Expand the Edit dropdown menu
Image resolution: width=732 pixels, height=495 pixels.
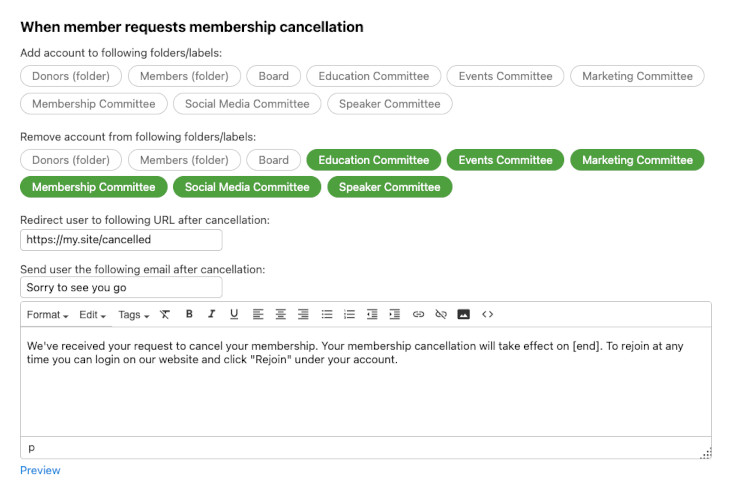[94, 315]
